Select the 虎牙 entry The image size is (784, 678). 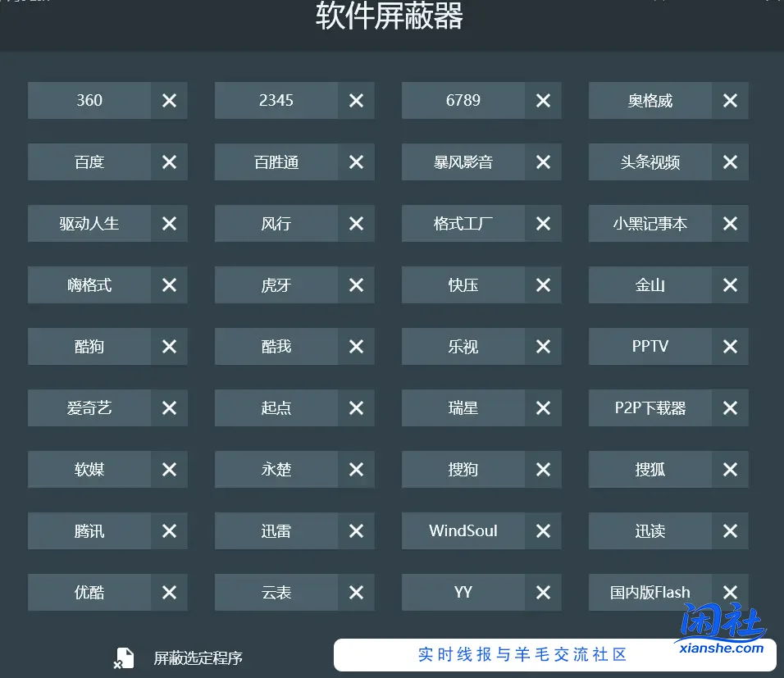tap(276, 284)
